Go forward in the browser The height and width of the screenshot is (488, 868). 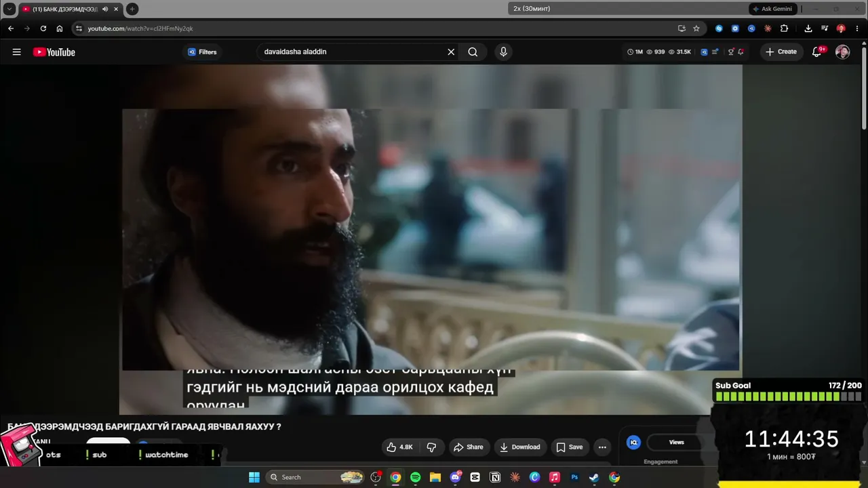point(27,28)
